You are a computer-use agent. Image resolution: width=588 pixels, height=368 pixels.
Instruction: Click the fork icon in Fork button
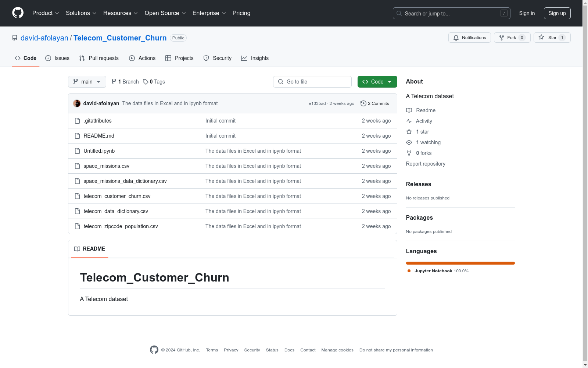(x=502, y=38)
